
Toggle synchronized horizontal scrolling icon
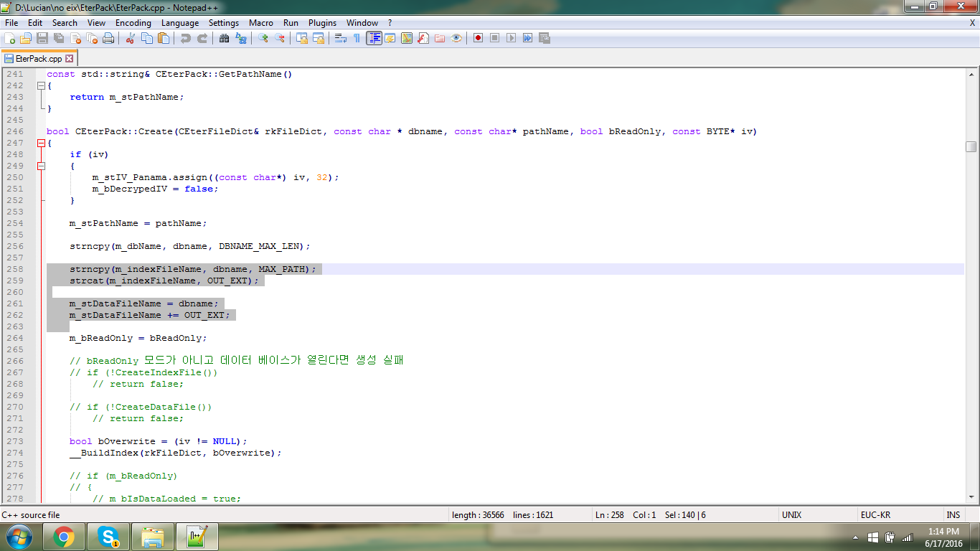(319, 38)
